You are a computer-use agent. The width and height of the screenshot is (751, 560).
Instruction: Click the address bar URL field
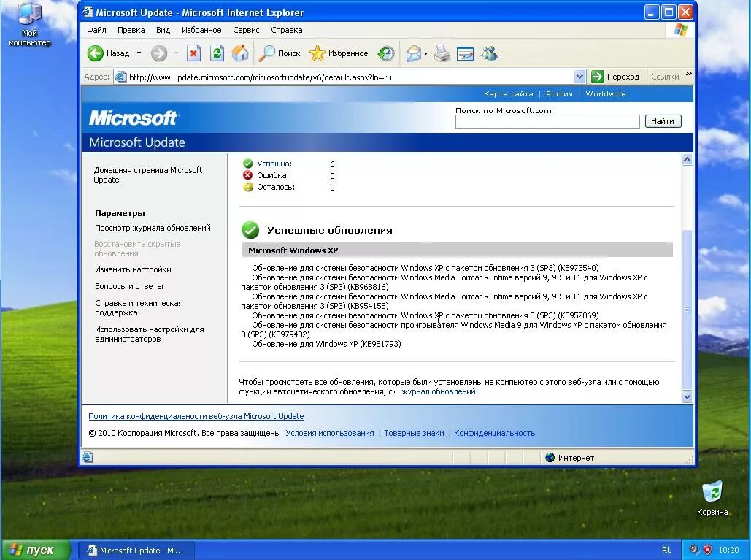(x=350, y=77)
